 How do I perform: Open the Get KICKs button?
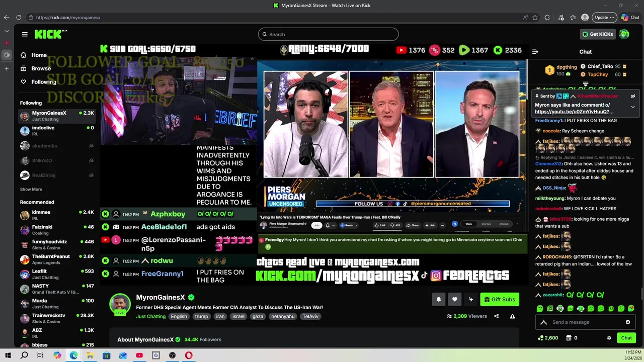point(598,34)
